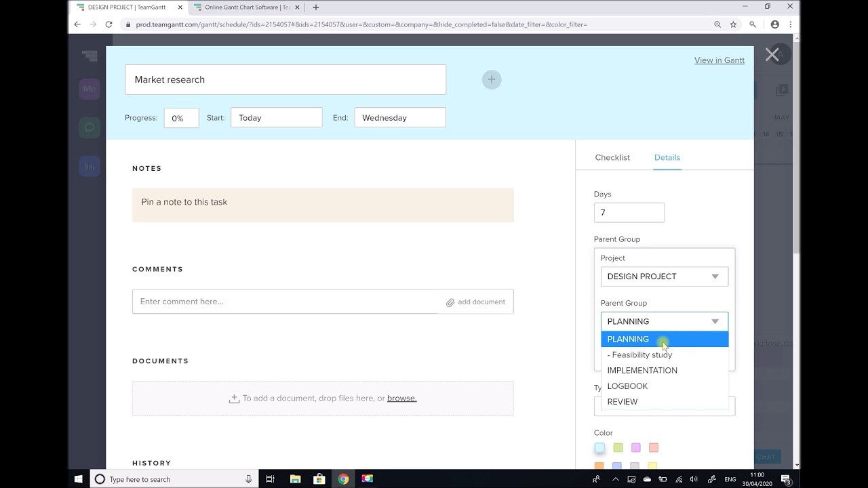This screenshot has width=868, height=488.
Task: Switch to the Checklist tab
Action: [612, 157]
